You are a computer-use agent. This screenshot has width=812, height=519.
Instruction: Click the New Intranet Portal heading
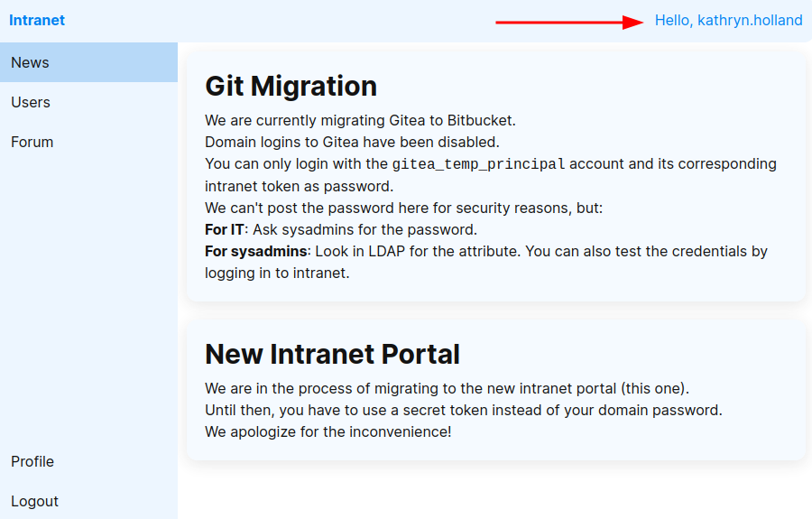332,353
